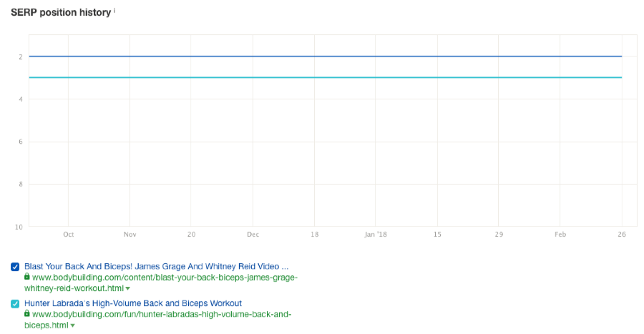Expand dropdown arrow after biceps.html URL

(72, 326)
